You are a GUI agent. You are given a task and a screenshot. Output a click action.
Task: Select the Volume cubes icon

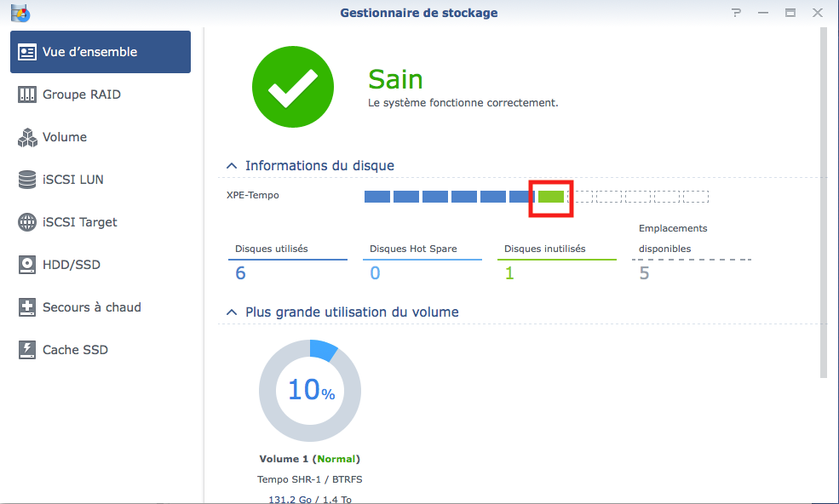pyautogui.click(x=27, y=137)
